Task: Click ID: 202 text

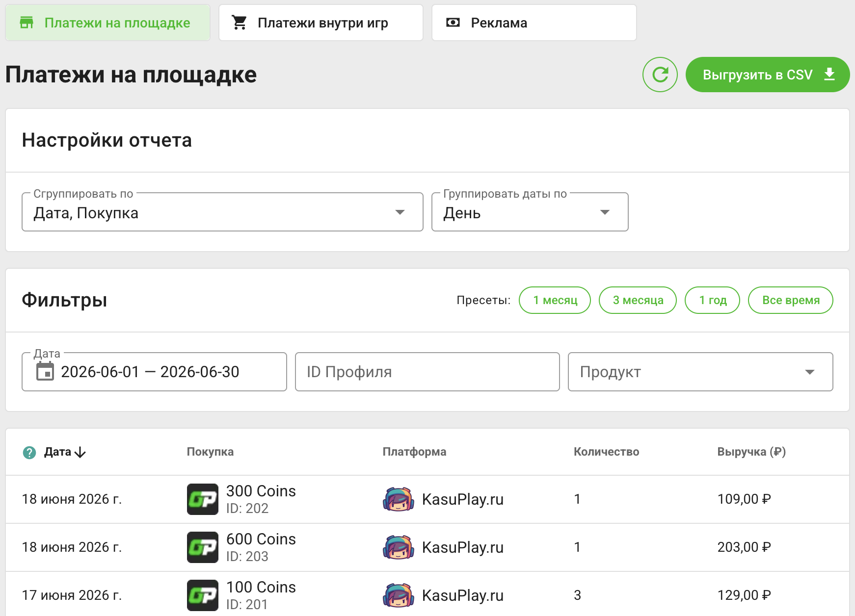Action: tap(247, 508)
